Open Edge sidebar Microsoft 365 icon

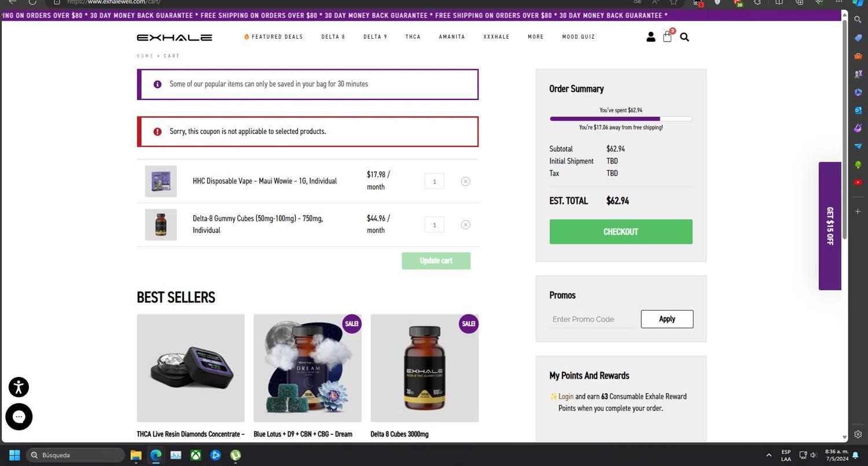click(858, 92)
